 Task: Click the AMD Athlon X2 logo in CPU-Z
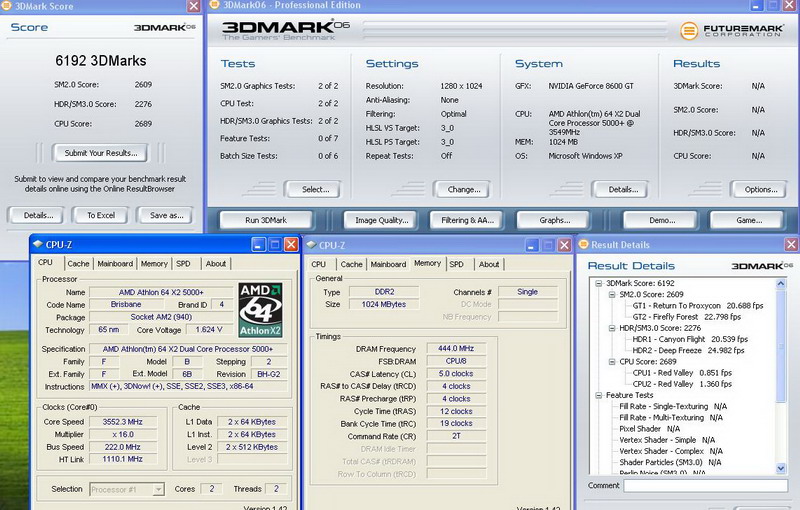click(x=260, y=310)
